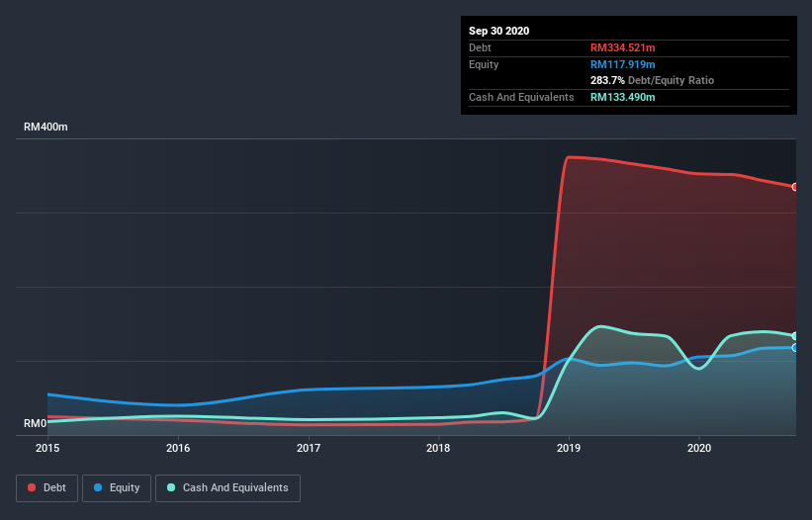Click the blue Equity endpoint marker
The image size is (812, 520).
tap(795, 348)
